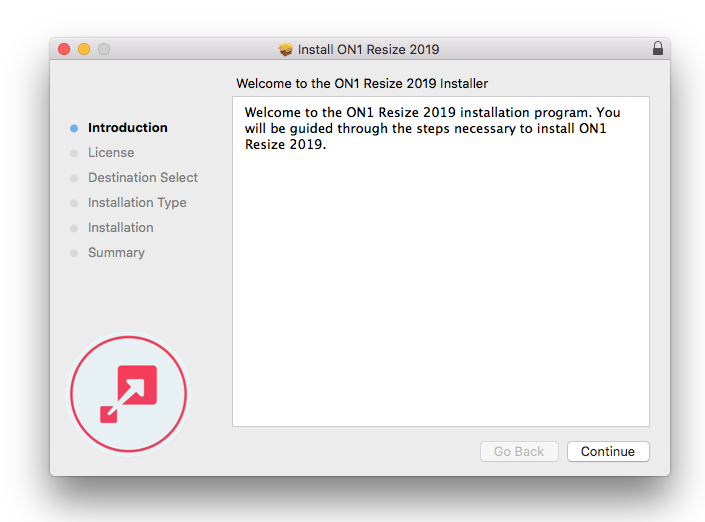Click the gray bullet beside Summary
This screenshot has width=705, height=522.
point(74,254)
